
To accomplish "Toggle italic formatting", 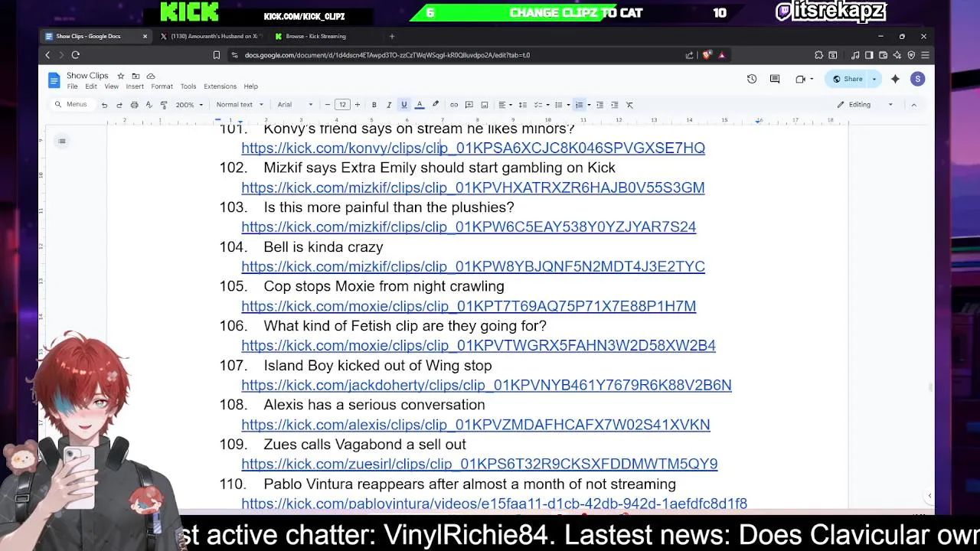I will (389, 105).
